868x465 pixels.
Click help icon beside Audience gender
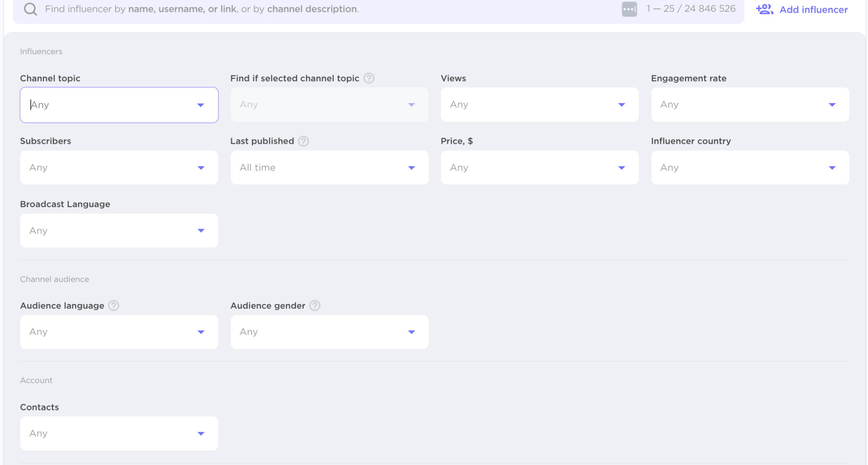tap(315, 305)
